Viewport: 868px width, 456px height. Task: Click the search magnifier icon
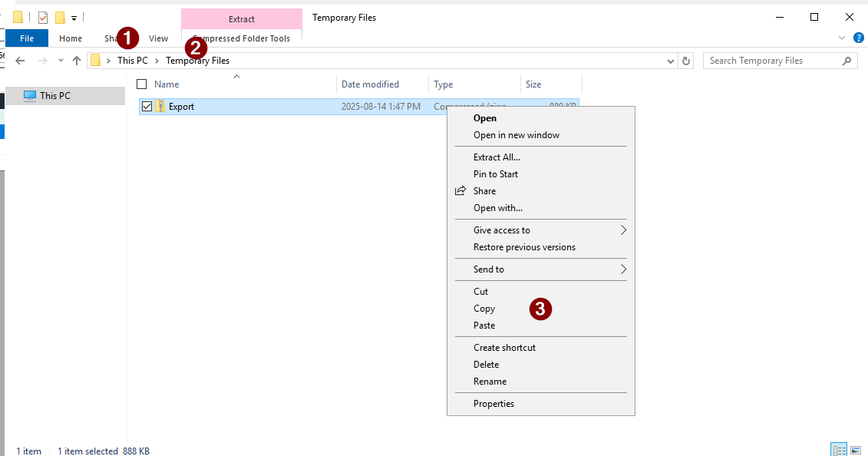(x=847, y=61)
